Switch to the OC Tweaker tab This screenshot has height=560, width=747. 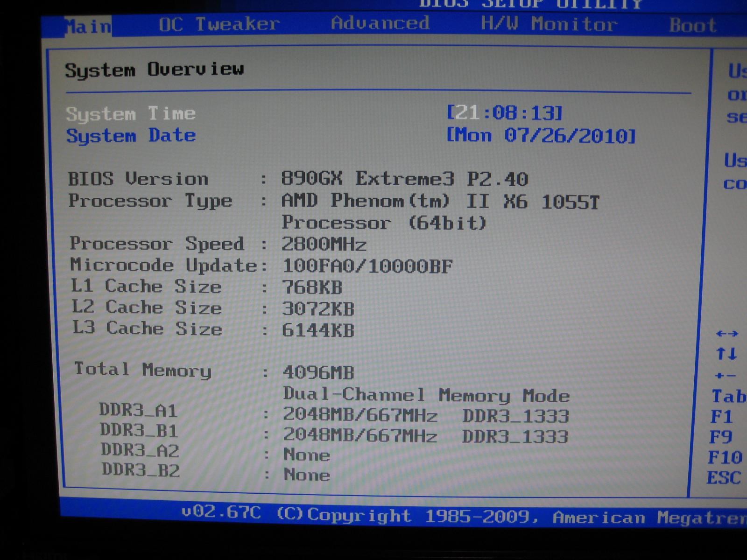point(219,24)
